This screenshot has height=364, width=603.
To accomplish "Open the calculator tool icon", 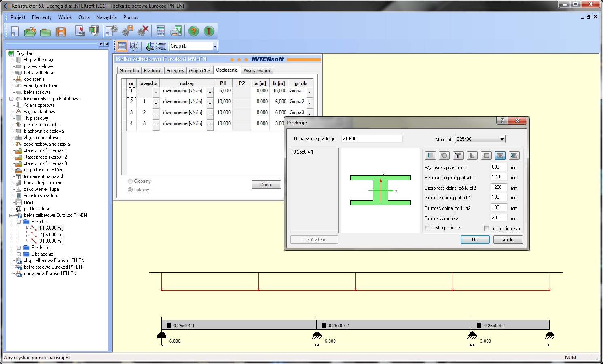I will 161,31.
